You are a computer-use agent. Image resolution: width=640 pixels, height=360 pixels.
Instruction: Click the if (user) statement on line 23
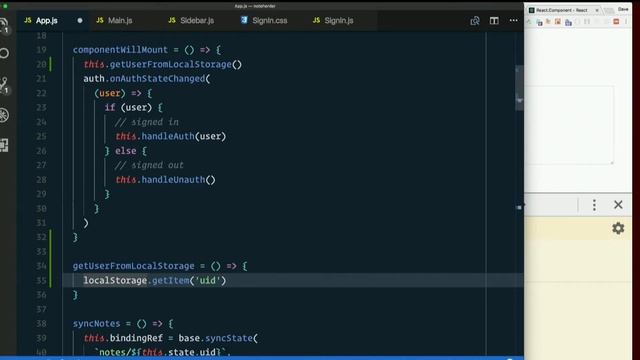133,108
